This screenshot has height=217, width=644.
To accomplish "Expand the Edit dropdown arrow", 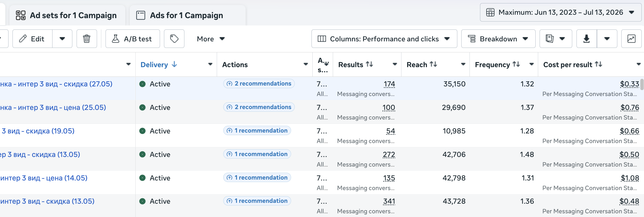I will click(62, 39).
